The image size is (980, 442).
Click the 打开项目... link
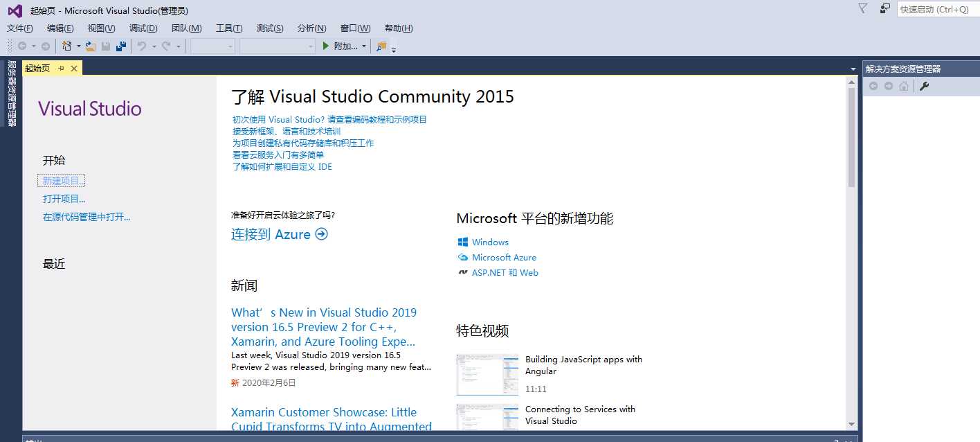pos(64,199)
